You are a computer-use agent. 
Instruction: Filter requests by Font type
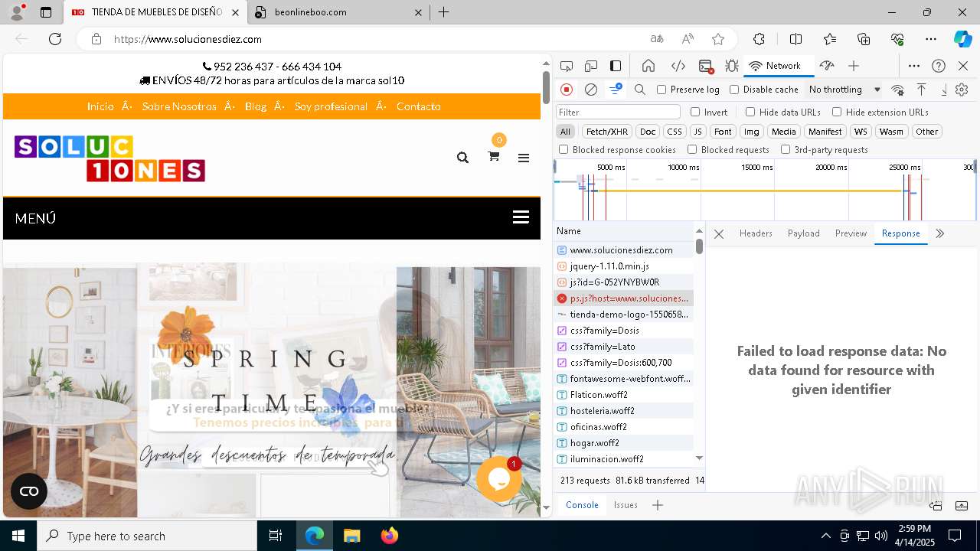[723, 132]
